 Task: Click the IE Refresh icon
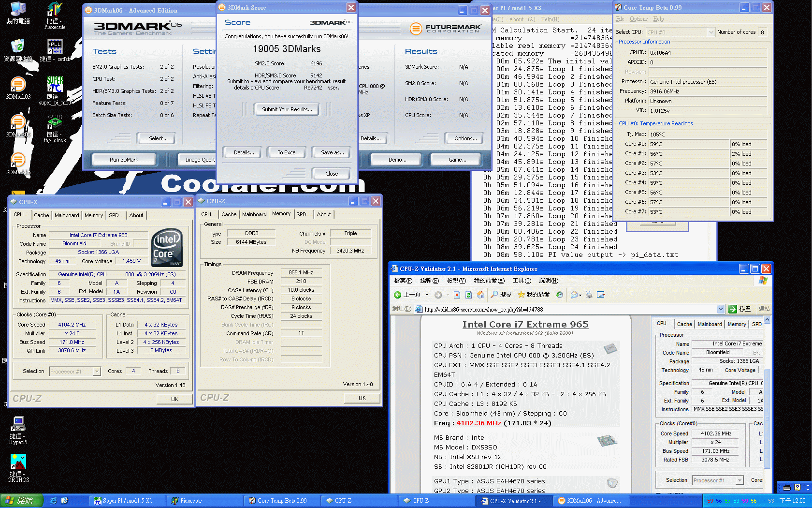coord(468,295)
